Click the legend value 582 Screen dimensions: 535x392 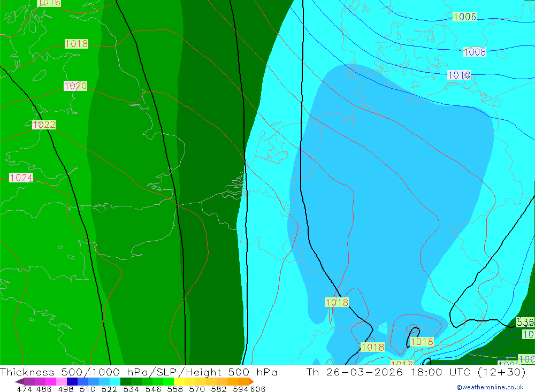(x=219, y=389)
